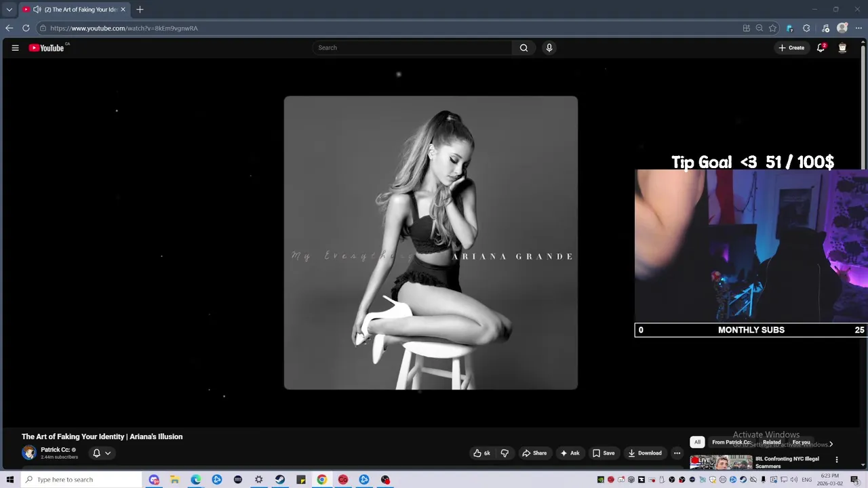Open the browser profile avatar
The height and width of the screenshot is (488, 868).
tap(842, 28)
